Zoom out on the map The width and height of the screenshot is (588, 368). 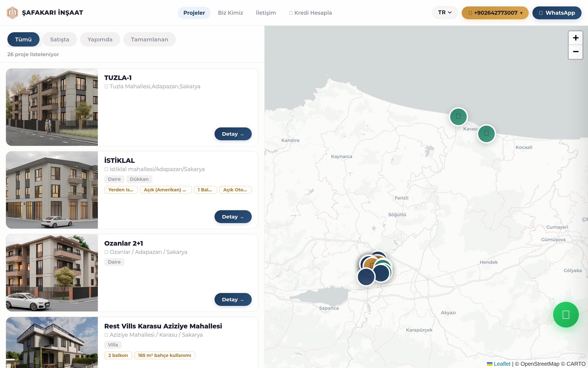tap(575, 52)
